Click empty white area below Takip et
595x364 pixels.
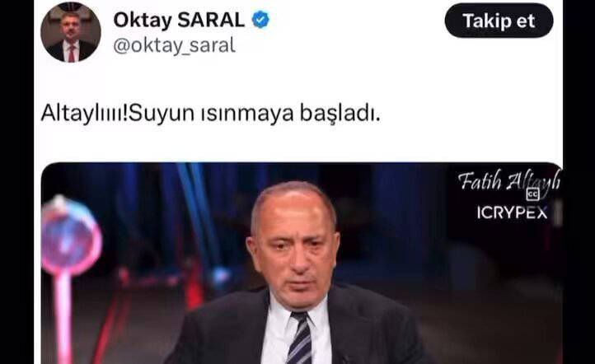click(x=499, y=95)
